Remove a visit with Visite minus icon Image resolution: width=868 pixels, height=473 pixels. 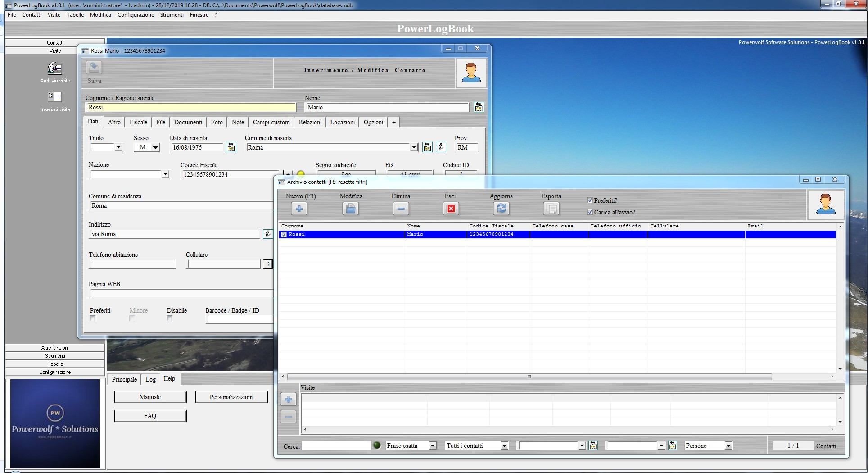coord(289,417)
